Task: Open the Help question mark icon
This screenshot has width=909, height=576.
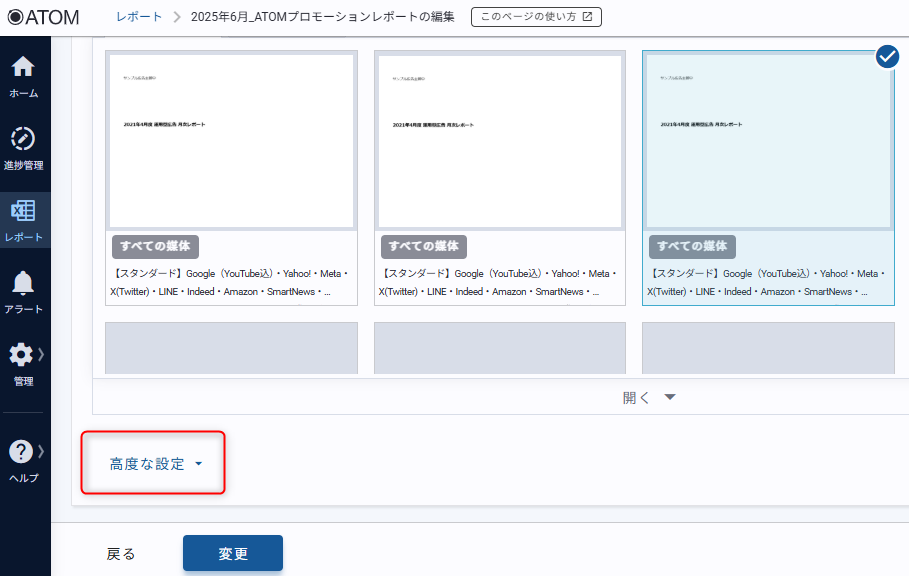Action: (x=21, y=451)
